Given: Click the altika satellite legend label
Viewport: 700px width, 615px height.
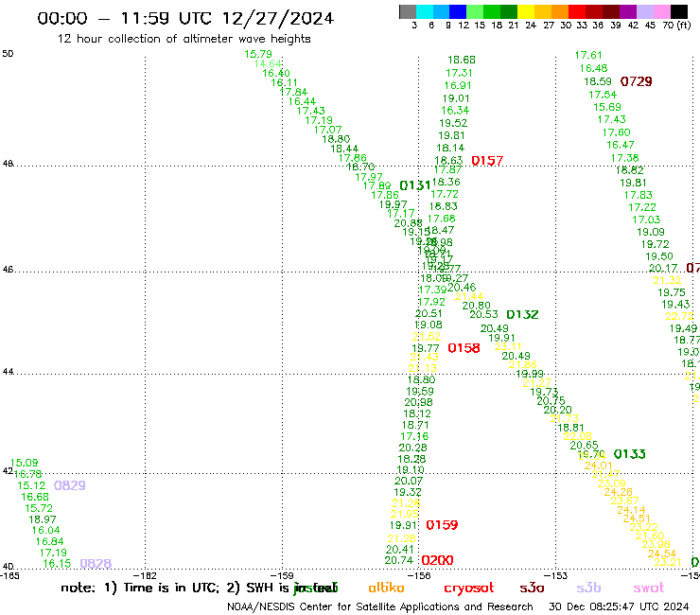Looking at the screenshot, I should [386, 588].
